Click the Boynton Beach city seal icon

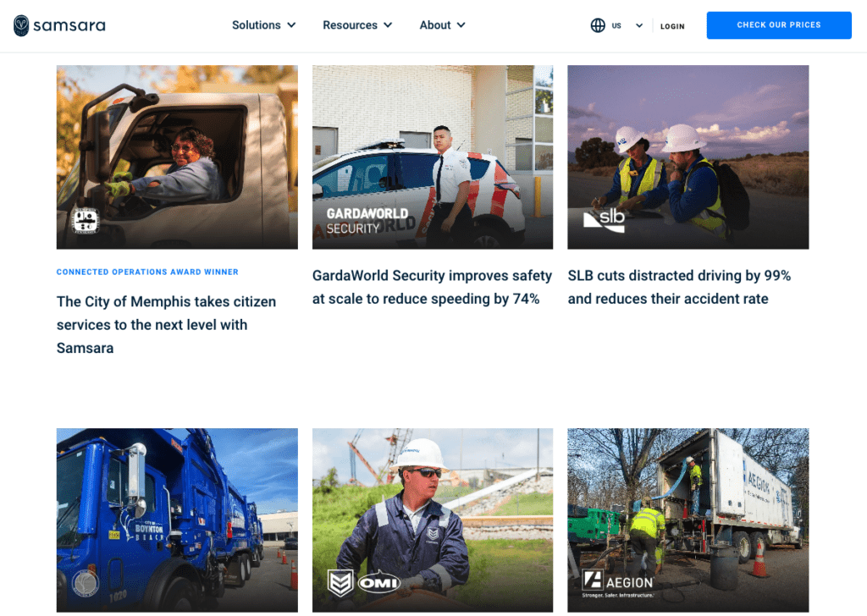(86, 583)
